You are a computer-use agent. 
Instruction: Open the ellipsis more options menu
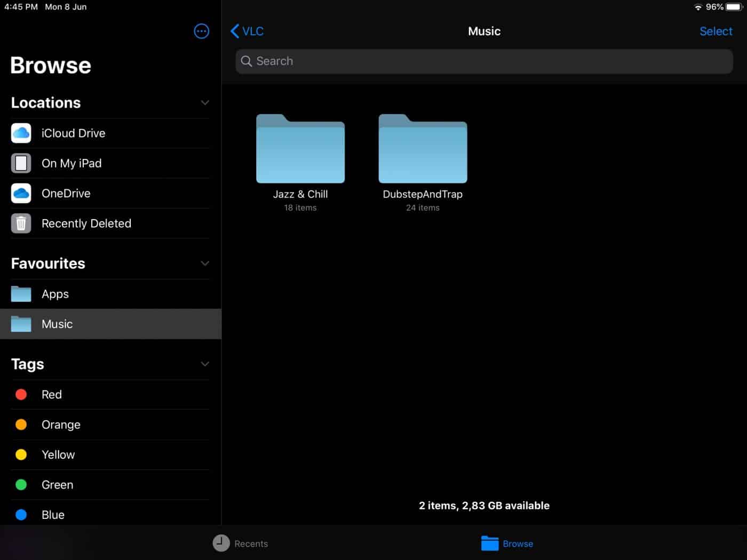click(201, 31)
